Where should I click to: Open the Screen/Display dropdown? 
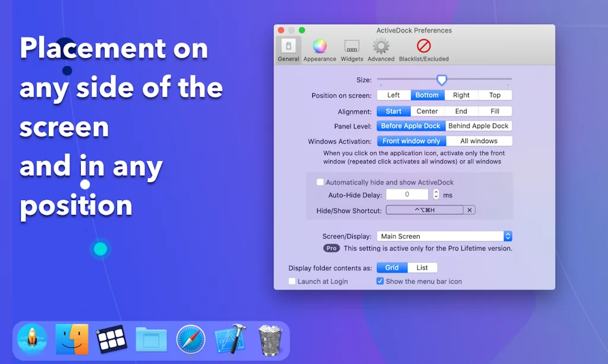coord(508,236)
